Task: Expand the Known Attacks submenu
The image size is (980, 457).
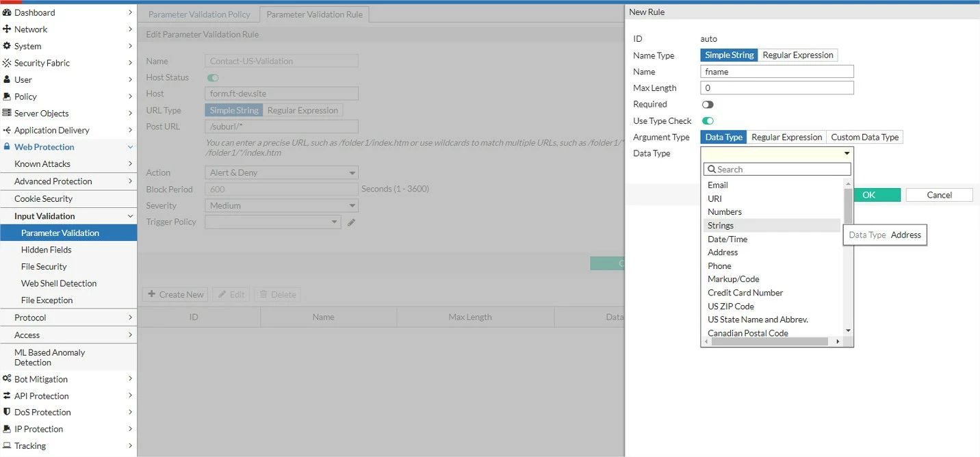Action: coord(68,164)
